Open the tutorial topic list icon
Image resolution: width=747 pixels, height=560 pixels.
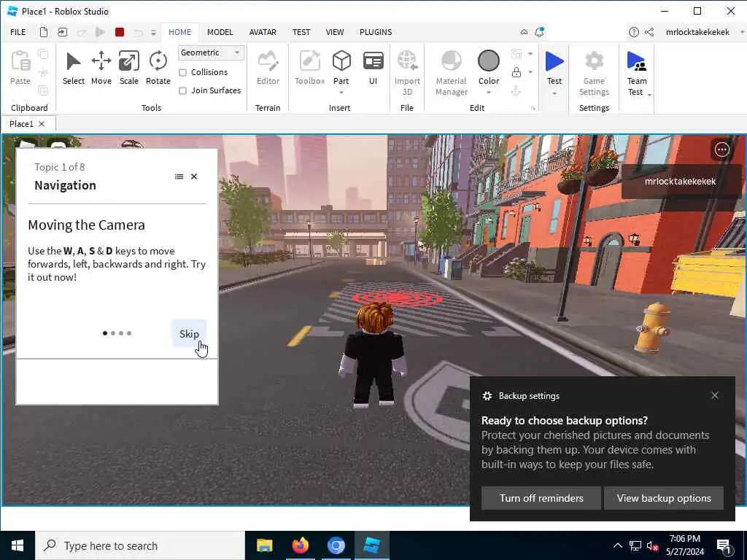179,176
